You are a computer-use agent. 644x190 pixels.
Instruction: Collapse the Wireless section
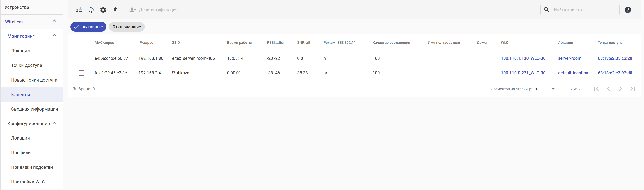point(54,21)
